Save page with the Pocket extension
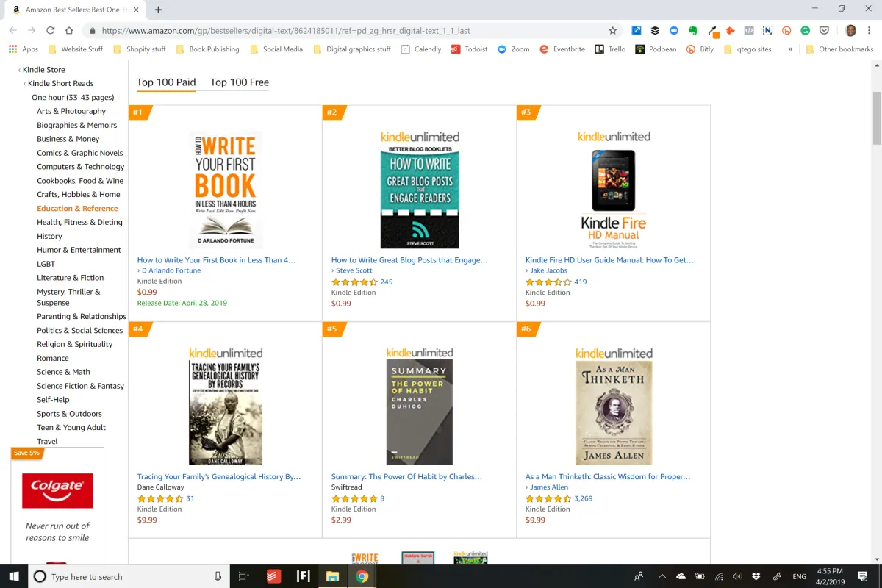The height and width of the screenshot is (588, 882). [x=825, y=31]
